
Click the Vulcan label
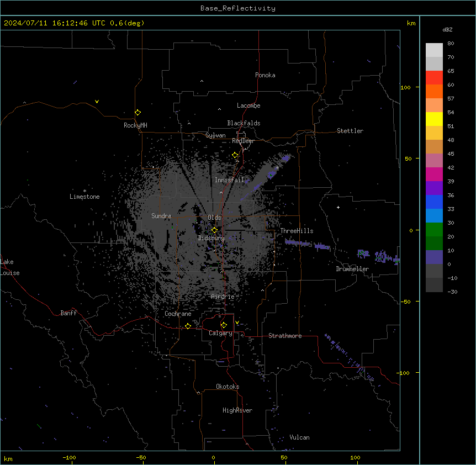tap(300, 437)
